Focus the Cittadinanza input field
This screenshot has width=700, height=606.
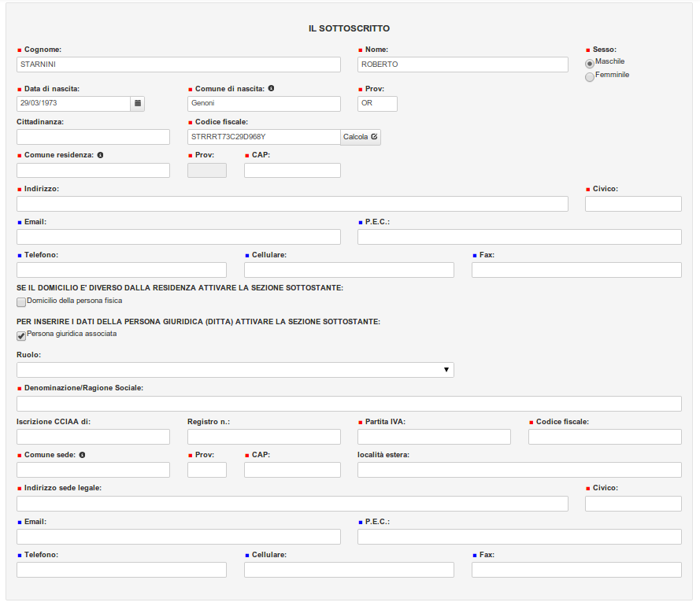point(93,137)
